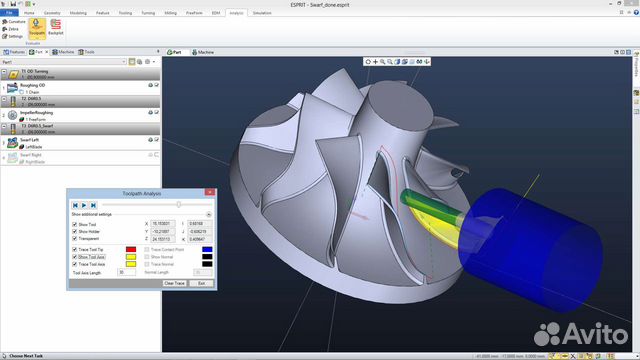Click the view orientation cube icon
640x360 pixels.
pos(397,62)
